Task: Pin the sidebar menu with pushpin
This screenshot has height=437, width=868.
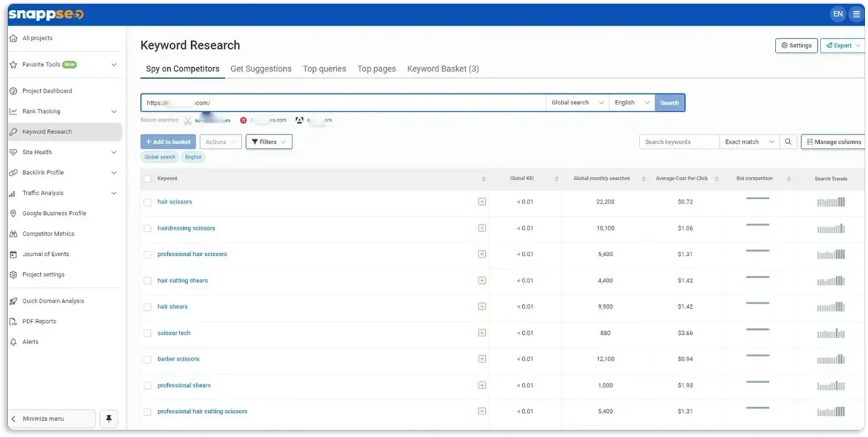Action: (109, 419)
